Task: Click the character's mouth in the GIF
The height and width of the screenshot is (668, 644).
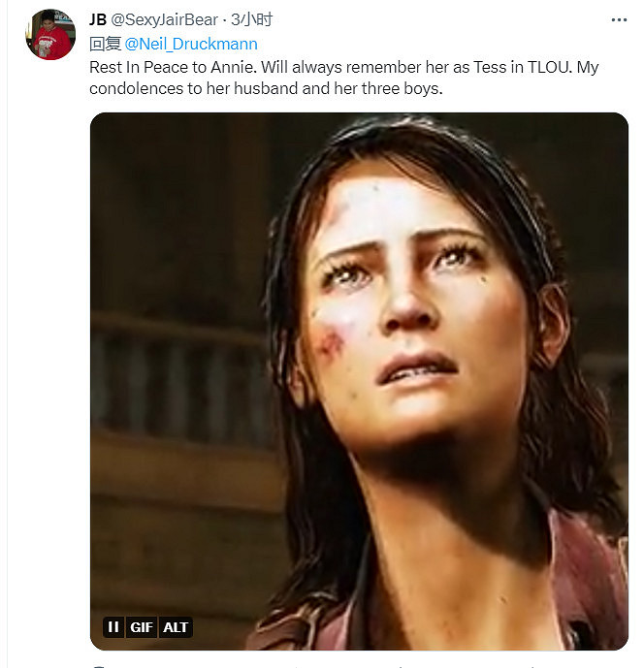Action: pos(417,369)
